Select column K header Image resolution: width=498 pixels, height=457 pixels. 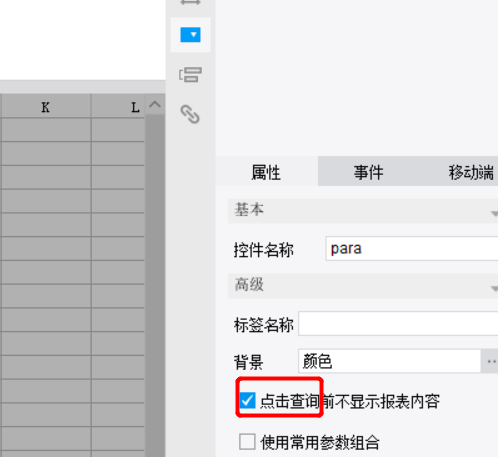coord(46,107)
